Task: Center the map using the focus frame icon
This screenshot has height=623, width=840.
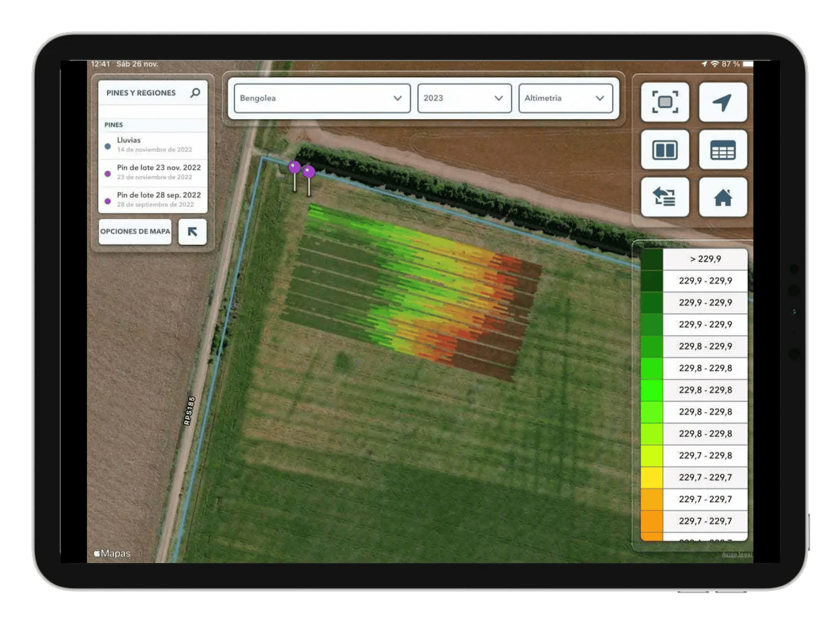Action: pyautogui.click(x=664, y=102)
